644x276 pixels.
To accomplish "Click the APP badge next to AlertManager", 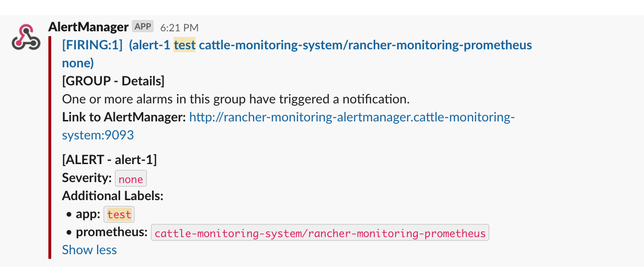I will [142, 26].
